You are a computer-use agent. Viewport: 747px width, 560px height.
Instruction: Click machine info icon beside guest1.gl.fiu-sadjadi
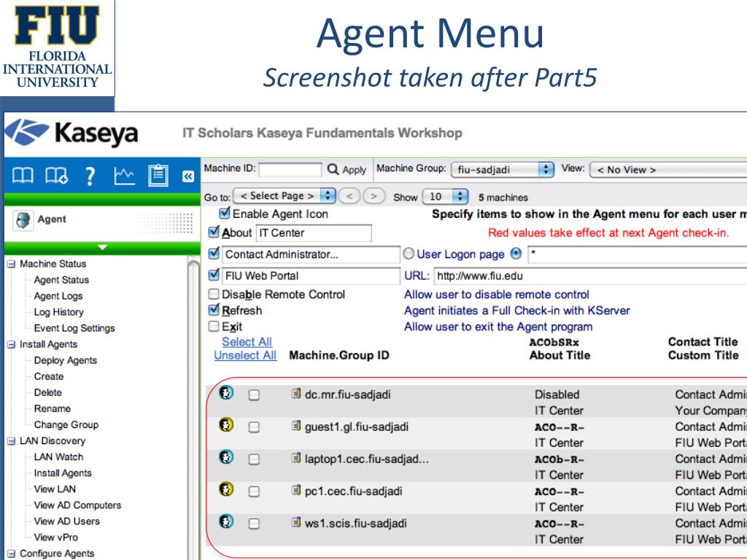296,426
